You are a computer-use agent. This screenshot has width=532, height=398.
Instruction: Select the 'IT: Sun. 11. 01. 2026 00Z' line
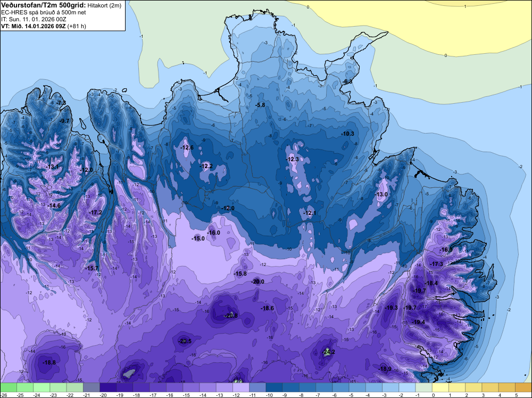point(34,19)
